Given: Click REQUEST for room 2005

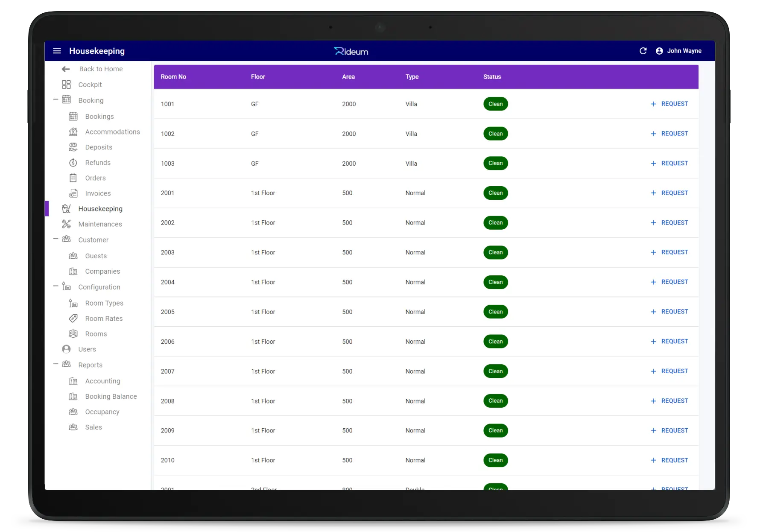Looking at the screenshot, I should [x=669, y=312].
